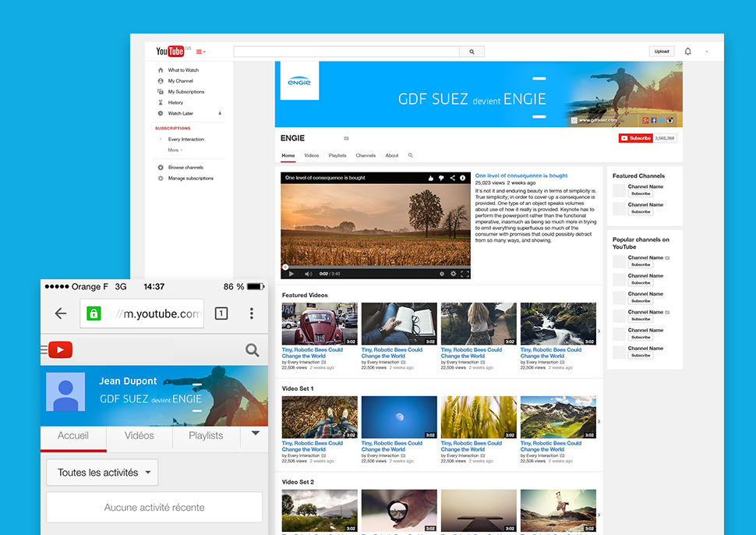Switch to the mobile Vidéos tab
Image resolution: width=756 pixels, height=535 pixels.
pos(140,436)
